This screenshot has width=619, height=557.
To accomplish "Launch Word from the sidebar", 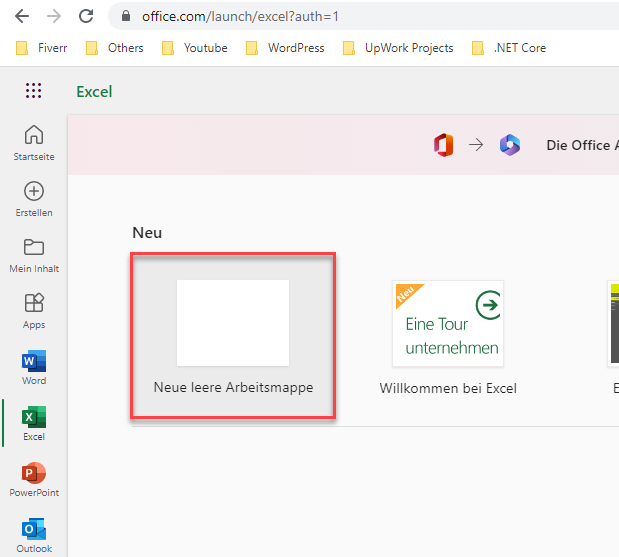I will (34, 368).
